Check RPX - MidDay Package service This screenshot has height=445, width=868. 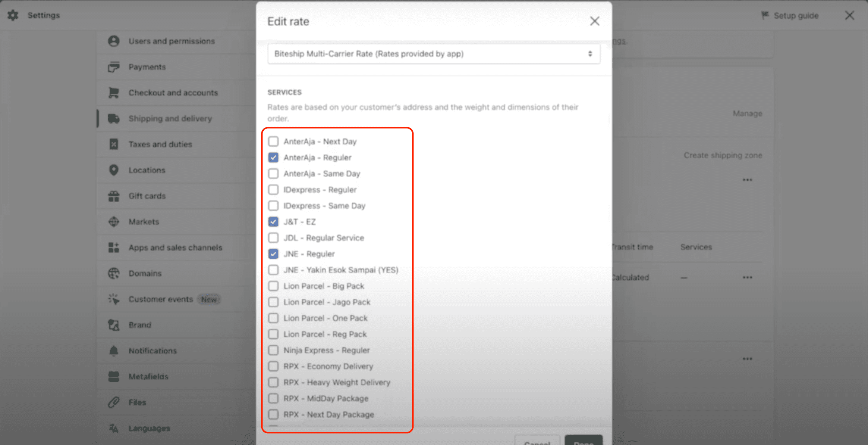(x=273, y=399)
